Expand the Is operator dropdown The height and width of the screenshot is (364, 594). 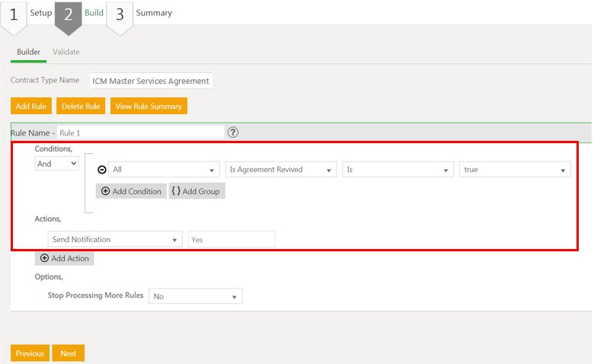tap(398, 170)
